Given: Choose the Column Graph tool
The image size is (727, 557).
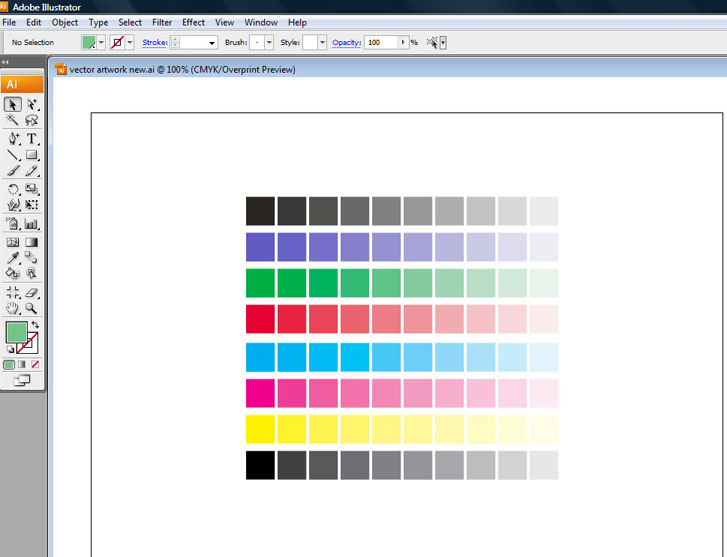Looking at the screenshot, I should [32, 224].
